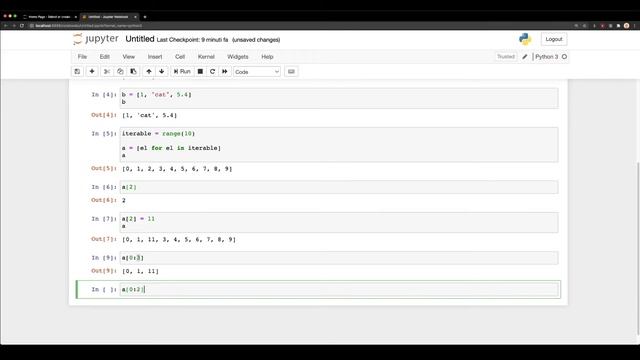Image resolution: width=640 pixels, height=360 pixels.
Task: Open the Widgets menu
Action: pyautogui.click(x=238, y=57)
